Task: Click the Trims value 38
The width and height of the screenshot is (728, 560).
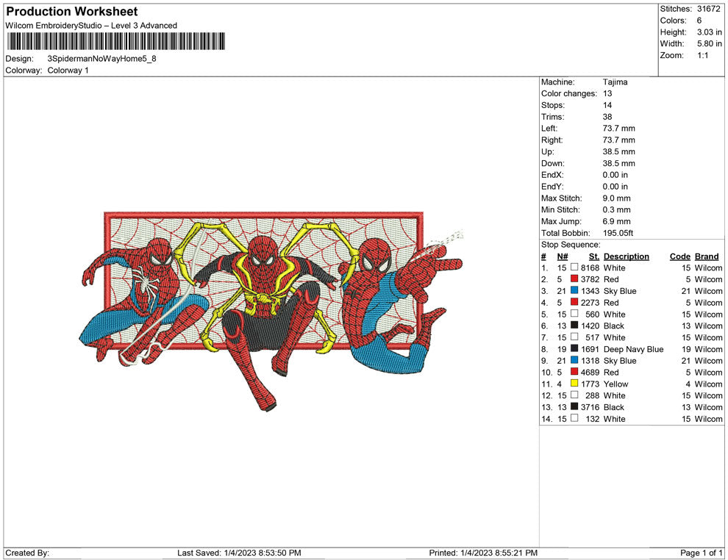Action: (607, 117)
